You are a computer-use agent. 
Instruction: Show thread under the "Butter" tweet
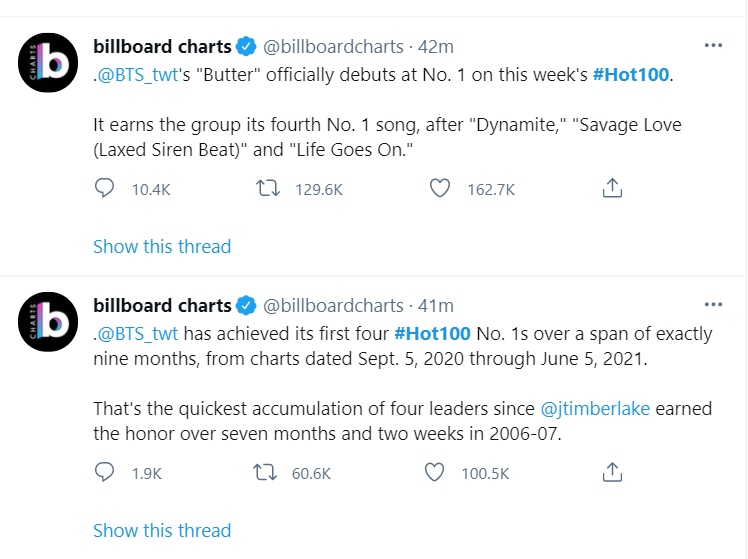tap(162, 247)
